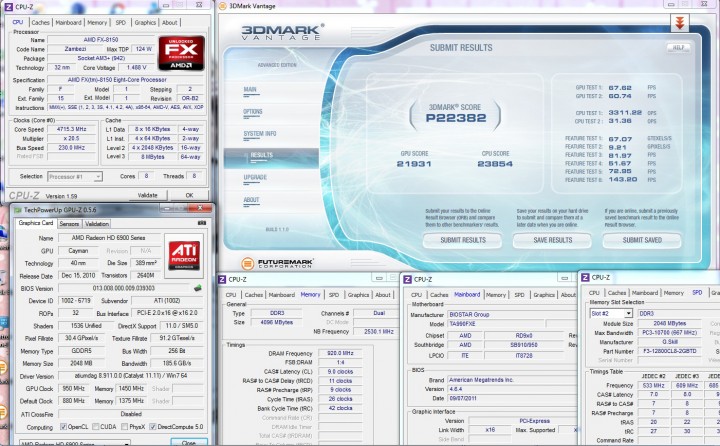Viewport: 720px width, 446px height.
Task: Click the title icon of the CPU-Z window showing the Memory tab
Action: tap(222, 279)
